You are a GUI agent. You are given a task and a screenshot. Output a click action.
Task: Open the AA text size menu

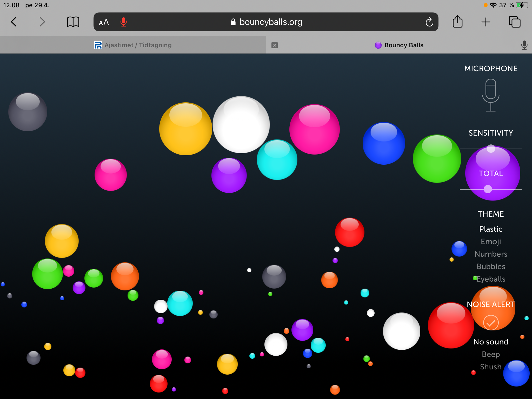pyautogui.click(x=104, y=22)
